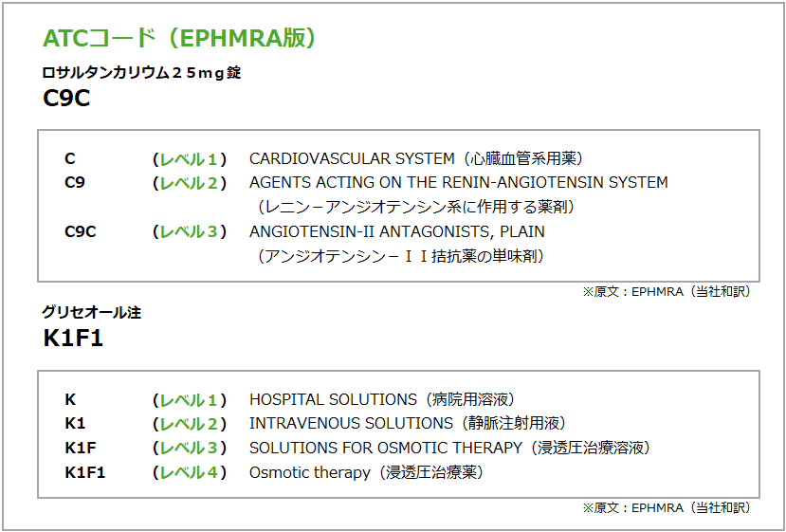
Task: Click the large C9C code heading
Action: click(66, 98)
